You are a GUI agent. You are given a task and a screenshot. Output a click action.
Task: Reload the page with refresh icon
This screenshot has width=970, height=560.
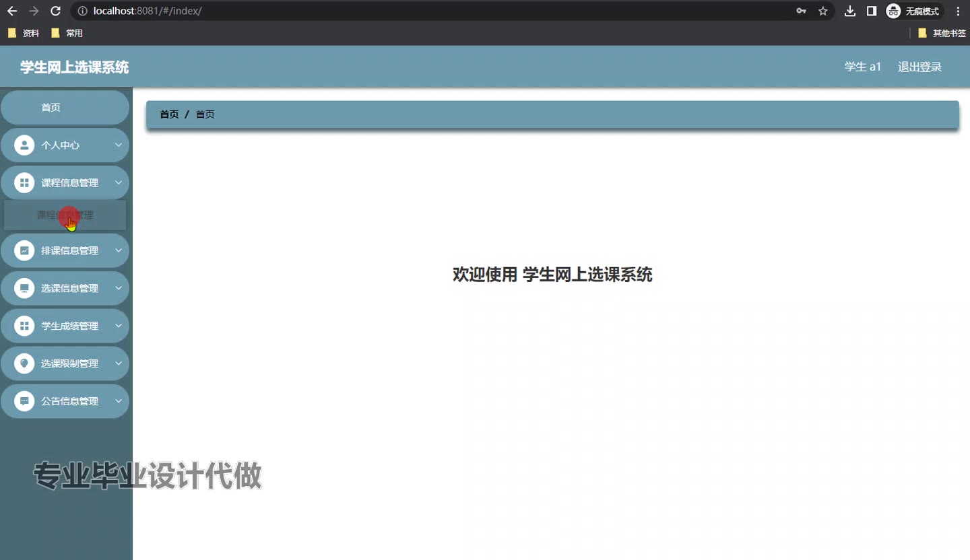tap(56, 11)
